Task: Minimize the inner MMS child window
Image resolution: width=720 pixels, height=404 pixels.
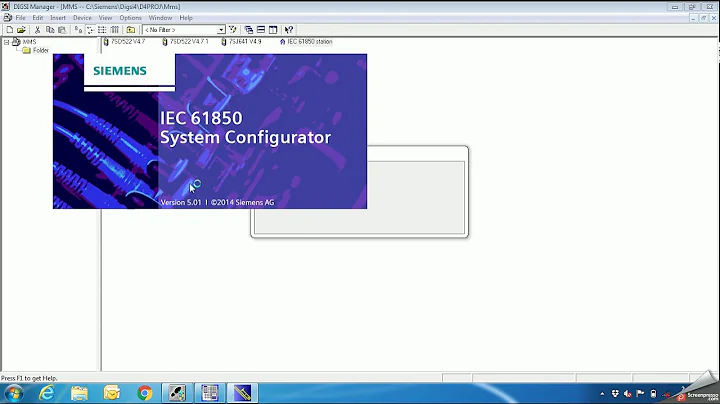Action: click(x=694, y=18)
